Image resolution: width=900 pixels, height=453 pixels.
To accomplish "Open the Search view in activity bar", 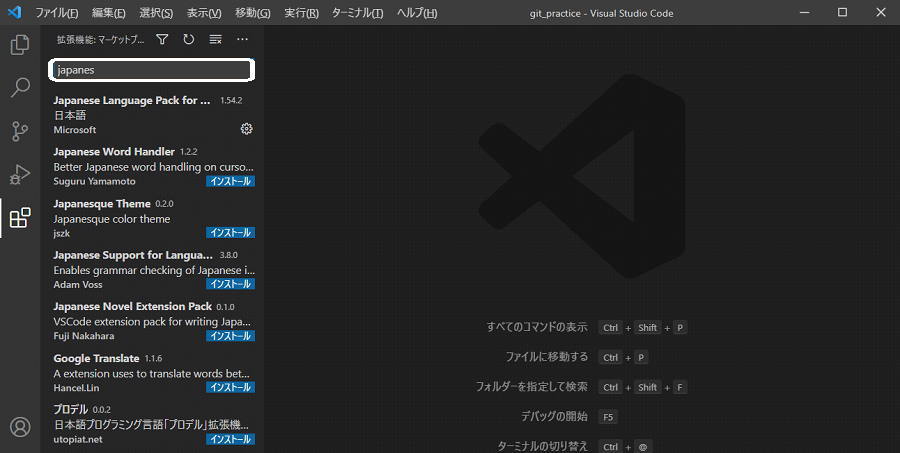I will click(x=20, y=88).
